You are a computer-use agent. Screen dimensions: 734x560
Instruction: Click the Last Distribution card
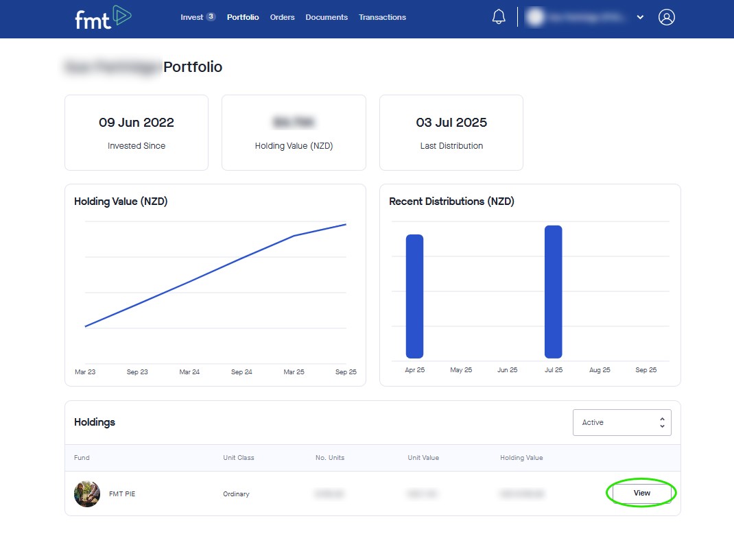click(x=451, y=132)
